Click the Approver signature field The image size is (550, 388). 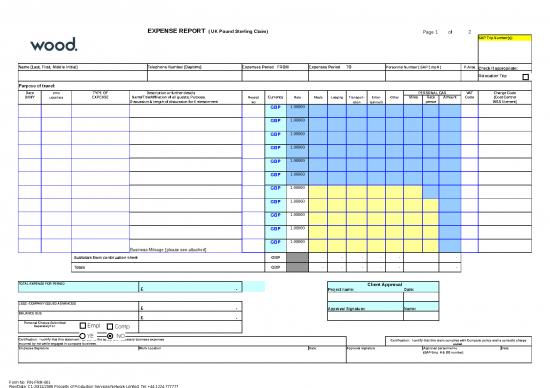click(384, 354)
